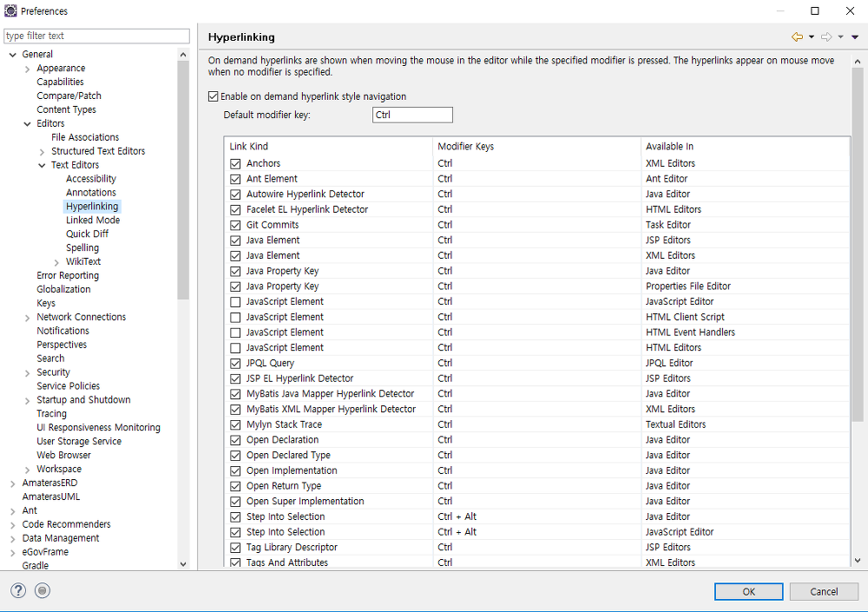Viewport: 868px width, 612px height.
Task: Click the Cancel button
Action: [824, 591]
